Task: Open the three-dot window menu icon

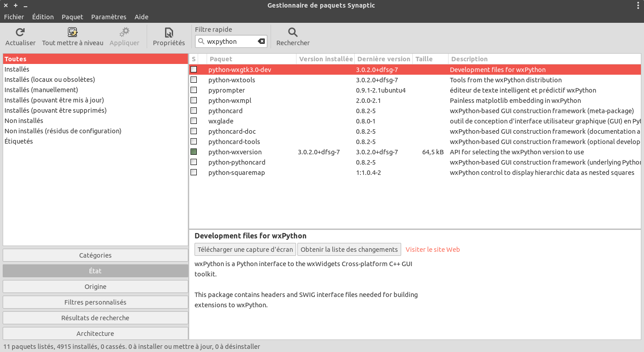Action: [638, 5]
